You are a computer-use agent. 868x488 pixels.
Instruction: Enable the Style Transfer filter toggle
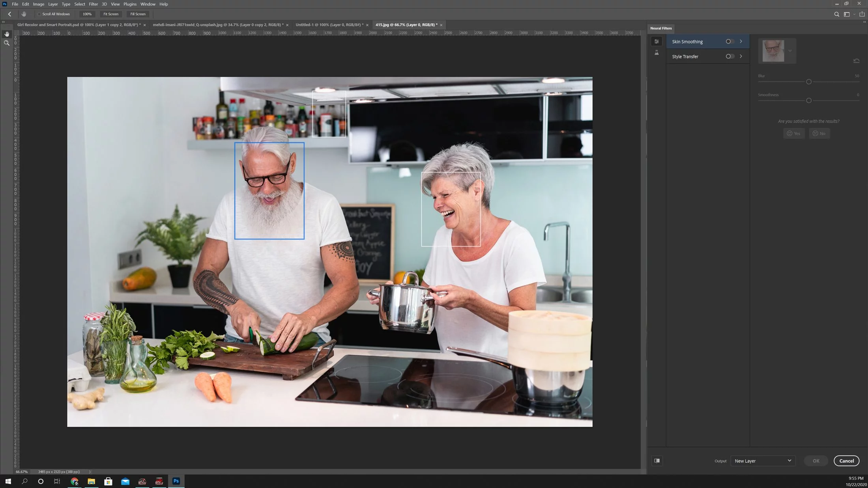[730, 56]
